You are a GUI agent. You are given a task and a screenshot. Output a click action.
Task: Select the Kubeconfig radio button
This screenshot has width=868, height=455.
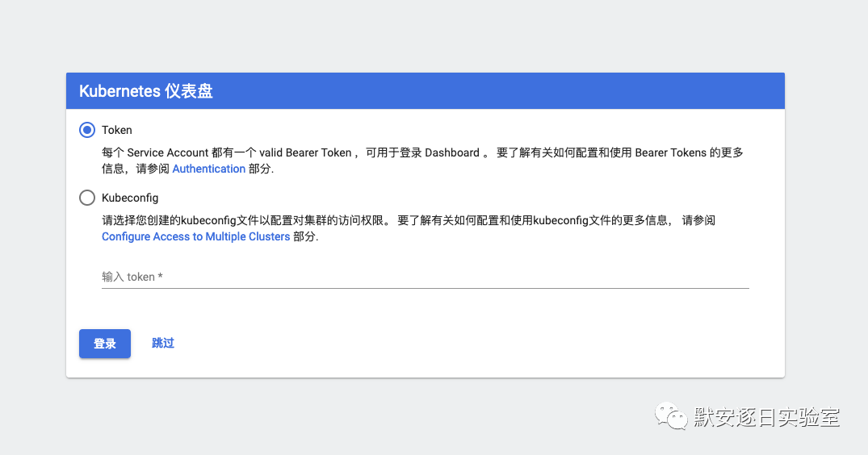[x=87, y=198]
